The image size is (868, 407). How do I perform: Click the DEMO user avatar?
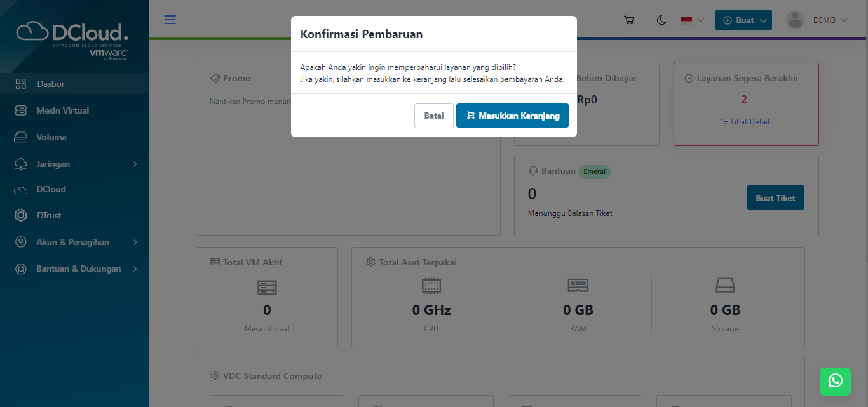tap(795, 20)
